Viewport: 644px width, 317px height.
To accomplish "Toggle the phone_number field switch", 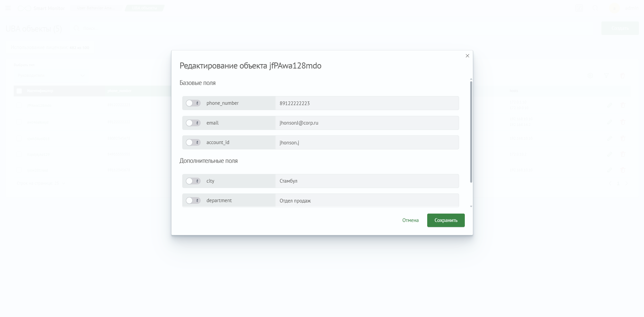I will click(193, 103).
